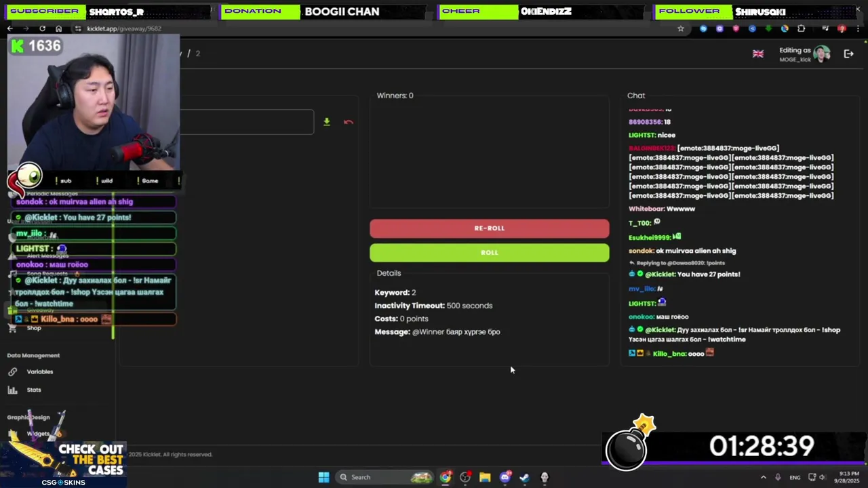Screen dimensions: 868x488
Task: Open Chrome from the taskbar
Action: point(445,477)
